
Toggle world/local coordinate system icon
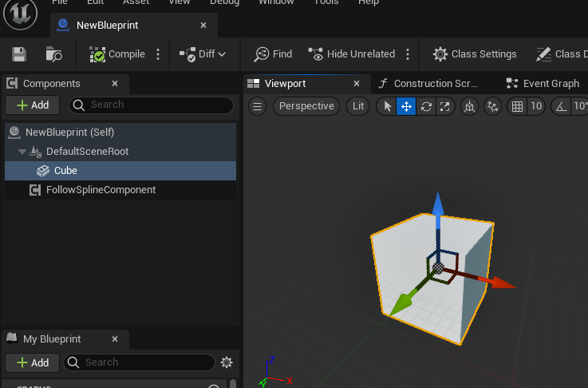coord(469,106)
